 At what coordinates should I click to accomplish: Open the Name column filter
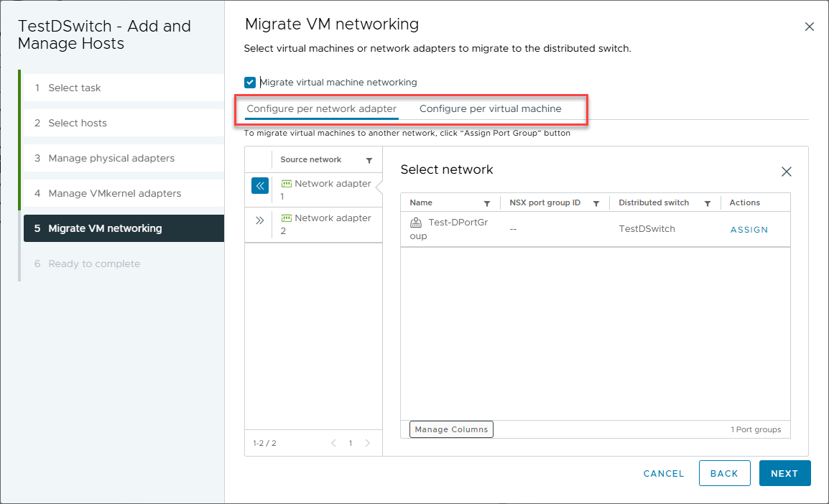tap(487, 203)
